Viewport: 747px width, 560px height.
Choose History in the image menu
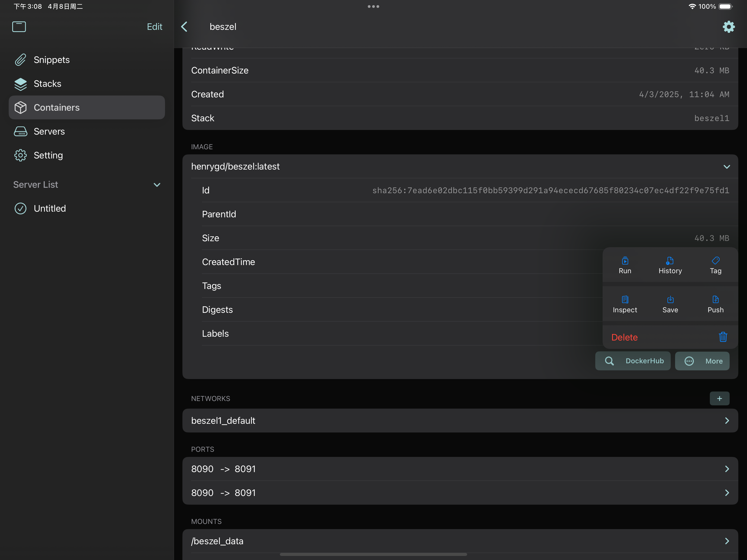(670, 265)
